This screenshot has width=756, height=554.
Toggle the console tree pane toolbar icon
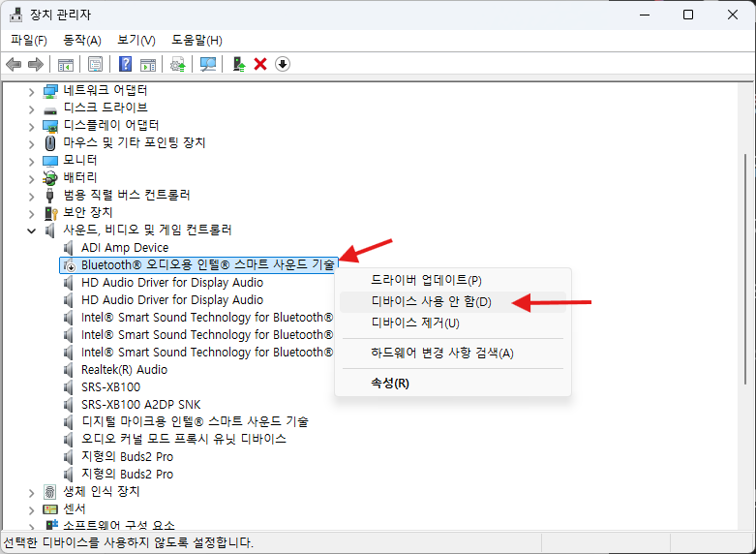(x=66, y=64)
